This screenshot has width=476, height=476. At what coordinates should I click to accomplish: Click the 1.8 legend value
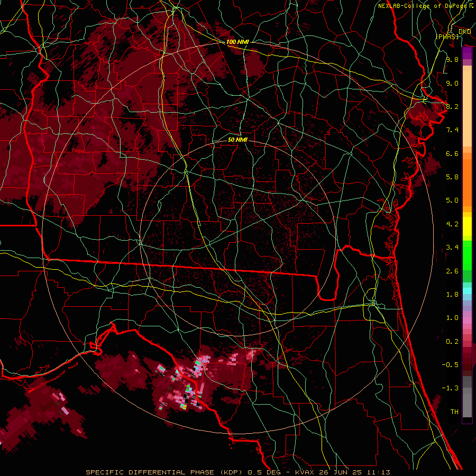(452, 295)
